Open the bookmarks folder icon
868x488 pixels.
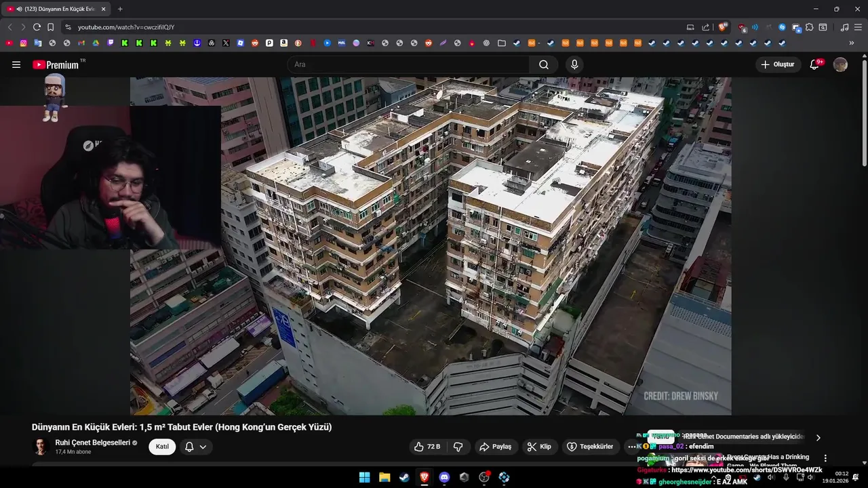click(501, 43)
